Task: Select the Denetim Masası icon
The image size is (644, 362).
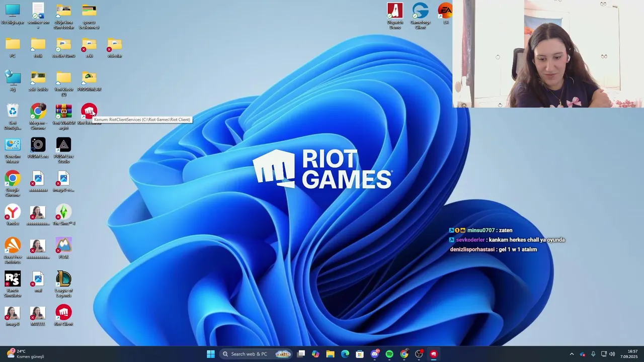Action: [x=13, y=150]
